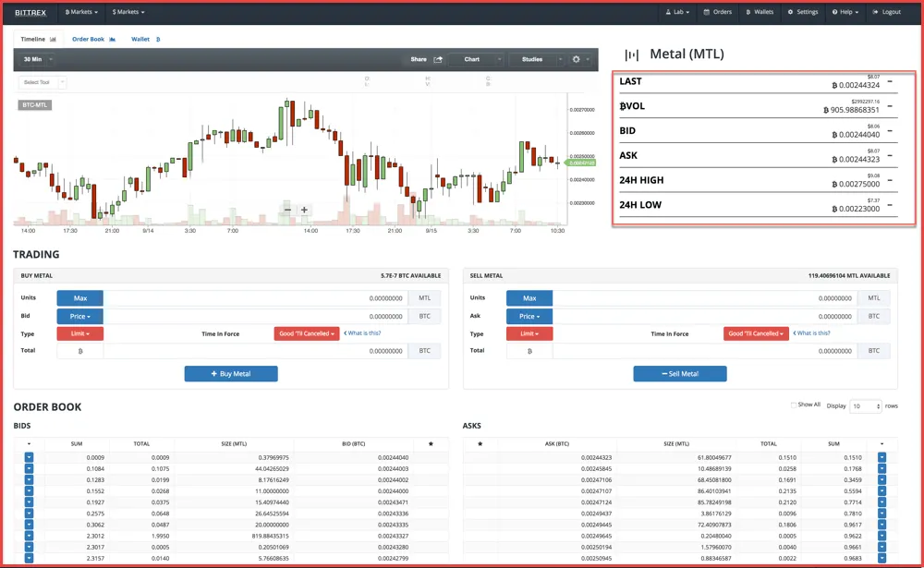Click the star header in Bids table

[431, 443]
